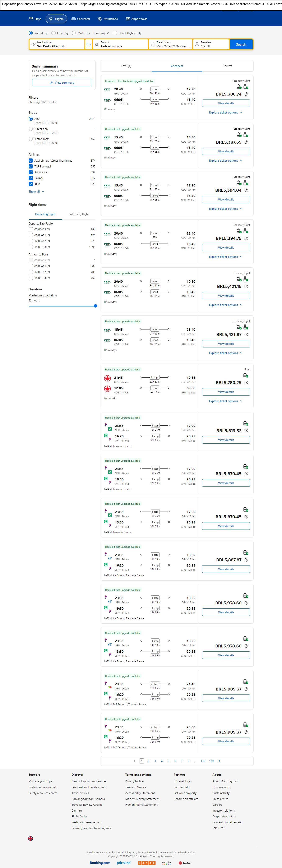Image resolution: width=282 pixels, height=868 pixels.
Task: Click the price info icon next to BRL5,386.74
Action: click(246, 94)
